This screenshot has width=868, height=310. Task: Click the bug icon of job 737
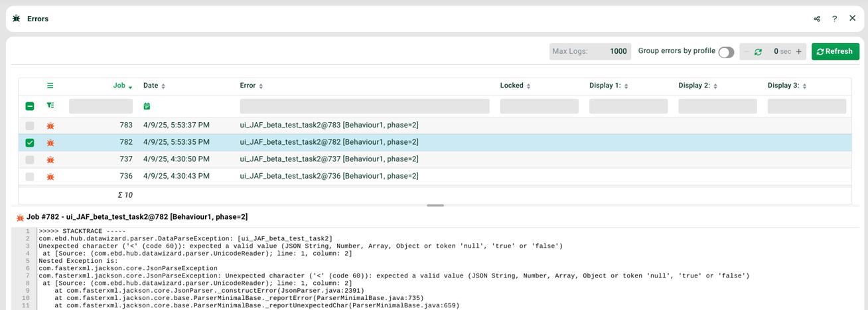pos(50,160)
